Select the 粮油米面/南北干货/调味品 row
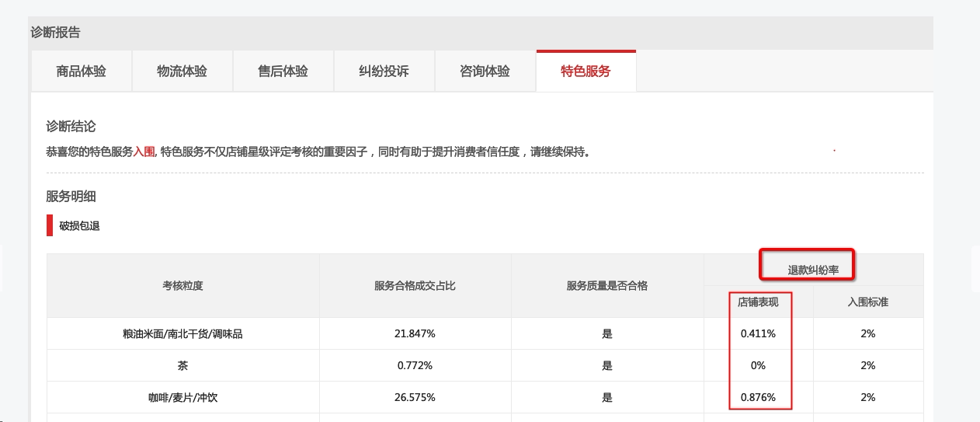The image size is (980, 422). pos(182,334)
